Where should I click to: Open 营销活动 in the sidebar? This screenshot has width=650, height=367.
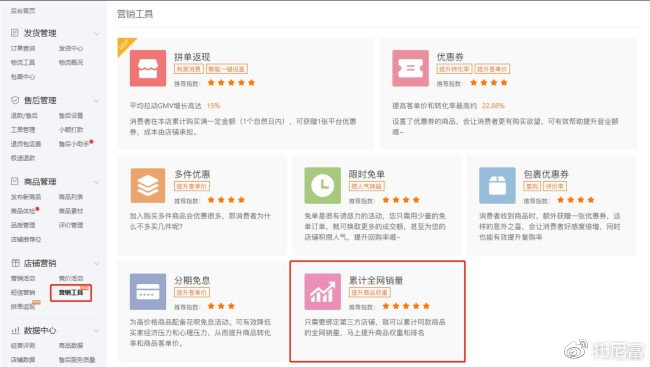coord(23,278)
